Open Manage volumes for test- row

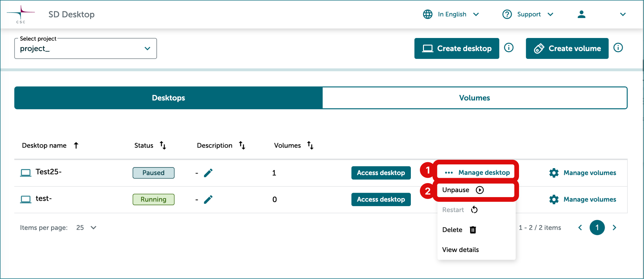point(583,199)
